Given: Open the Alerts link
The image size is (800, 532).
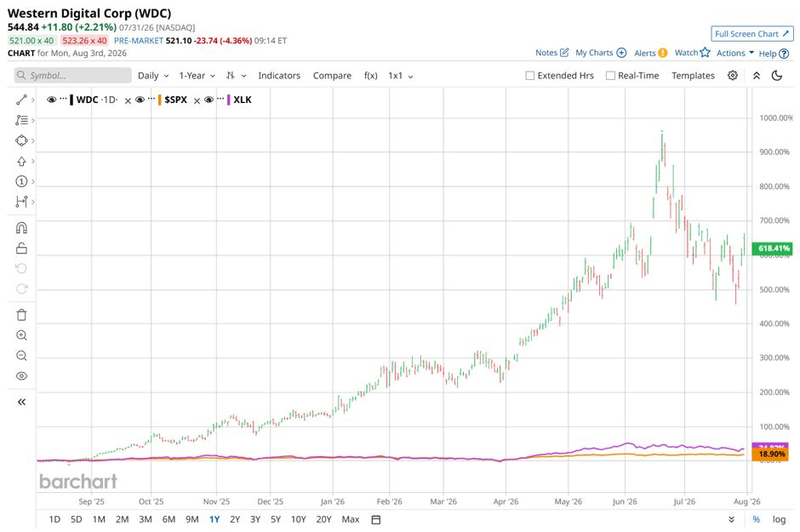Looking at the screenshot, I should coord(645,53).
